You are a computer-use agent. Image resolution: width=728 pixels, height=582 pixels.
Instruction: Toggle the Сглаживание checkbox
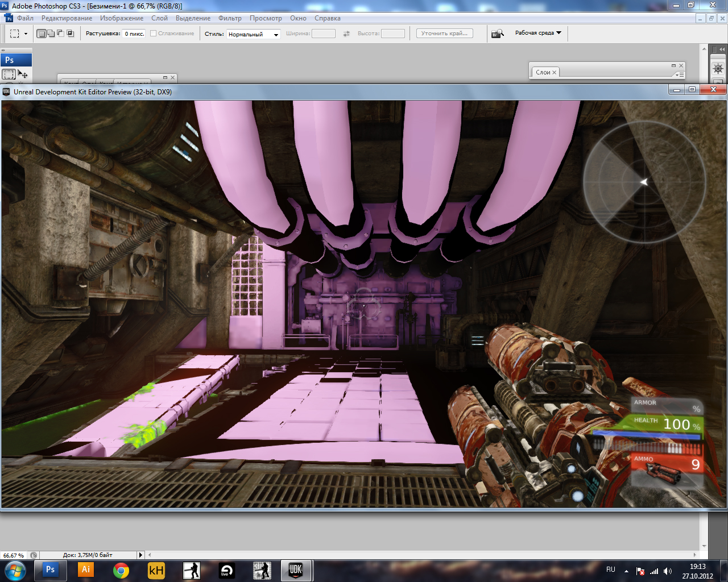(x=153, y=34)
